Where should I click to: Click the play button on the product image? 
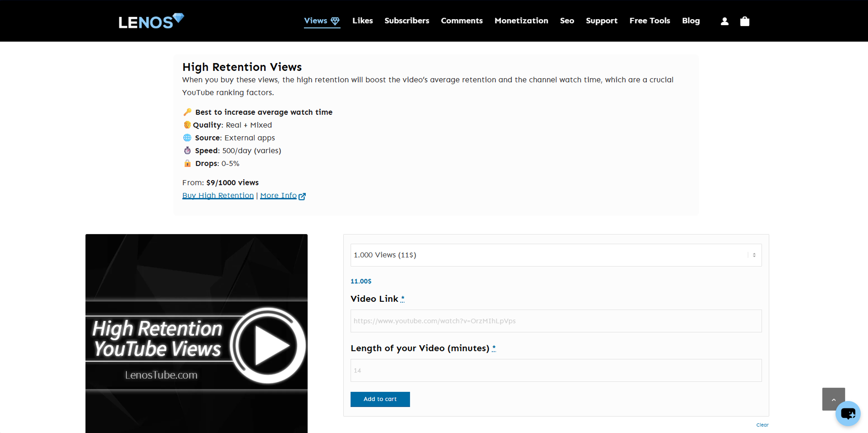point(268,346)
